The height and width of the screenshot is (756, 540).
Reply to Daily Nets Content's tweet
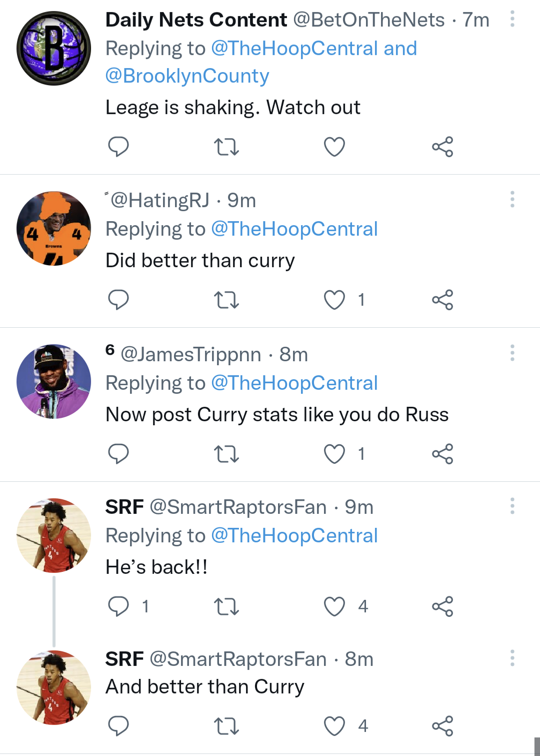tap(118, 147)
